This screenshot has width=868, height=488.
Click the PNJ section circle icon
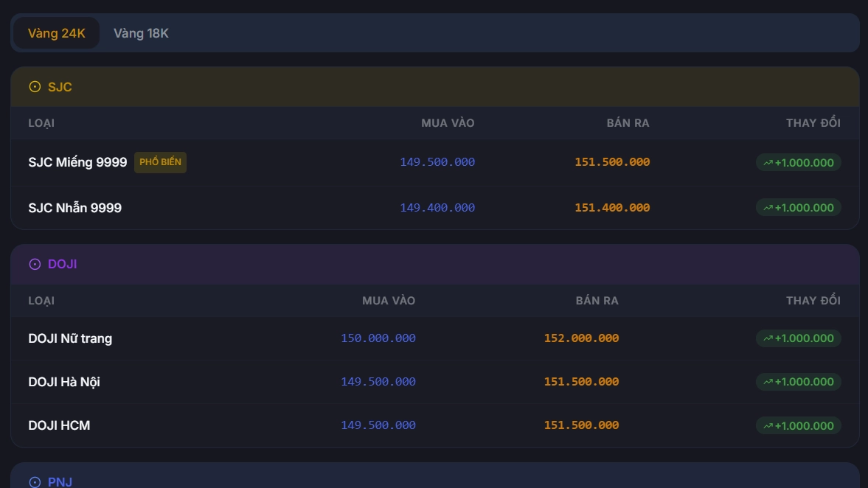tap(35, 482)
